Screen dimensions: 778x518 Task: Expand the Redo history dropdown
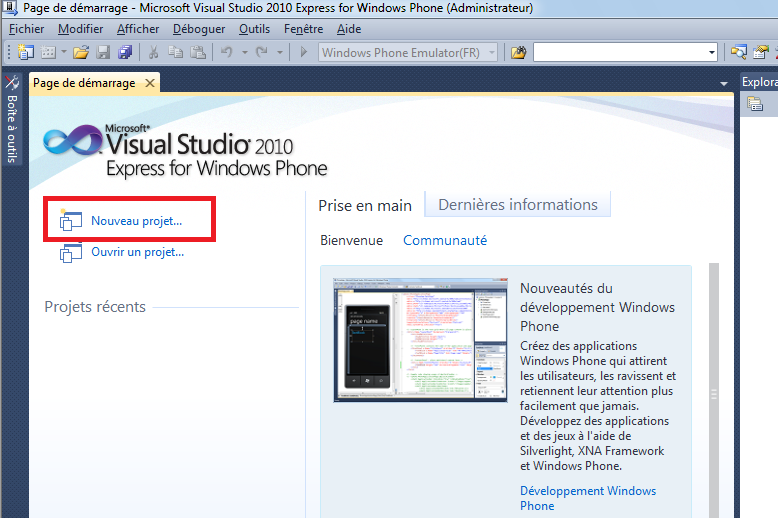(x=280, y=52)
